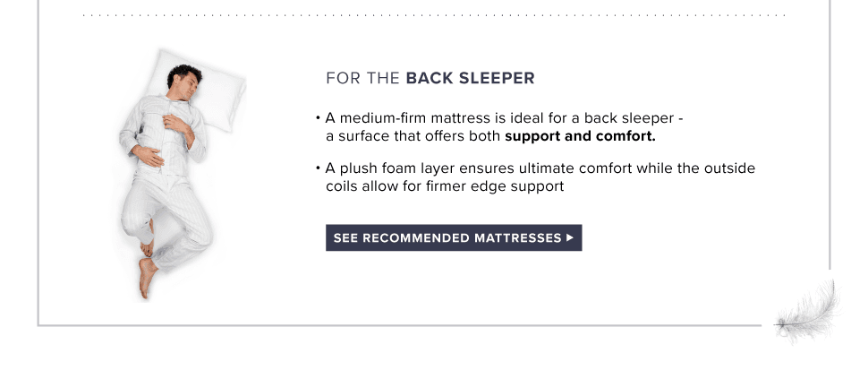Click the dotted divider line at top
The image size is (868, 379).
(434, 15)
